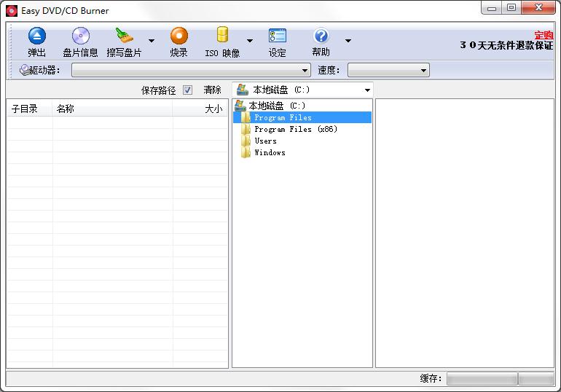Click the 定购 purchase link
Image resolution: width=561 pixels, height=392 pixels.
click(x=543, y=35)
